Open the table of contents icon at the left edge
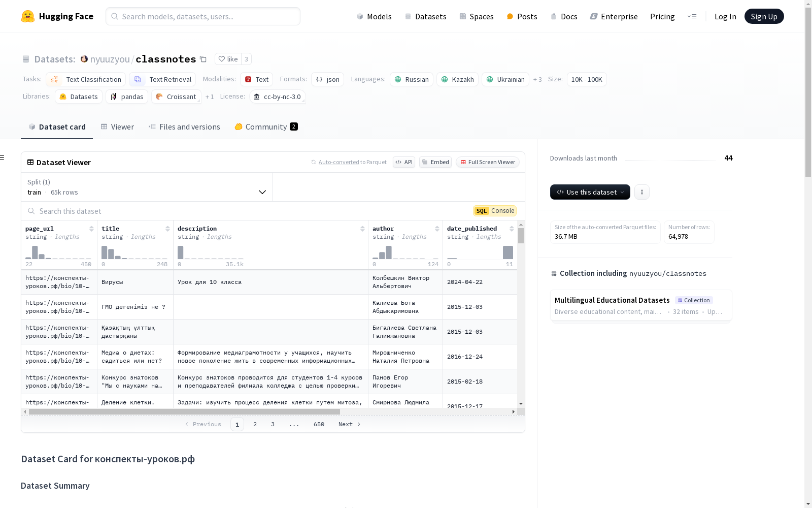This screenshot has height=508, width=812. (2, 157)
